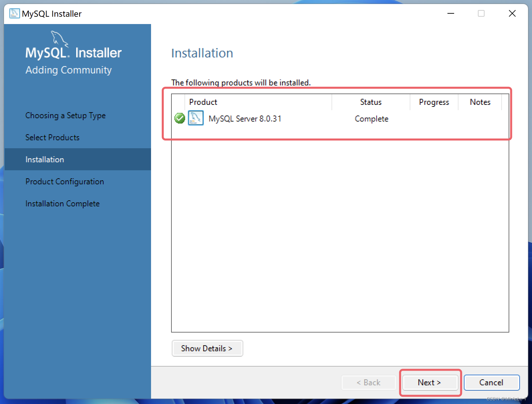Select the Select Products step
The height and width of the screenshot is (404, 532).
52,138
